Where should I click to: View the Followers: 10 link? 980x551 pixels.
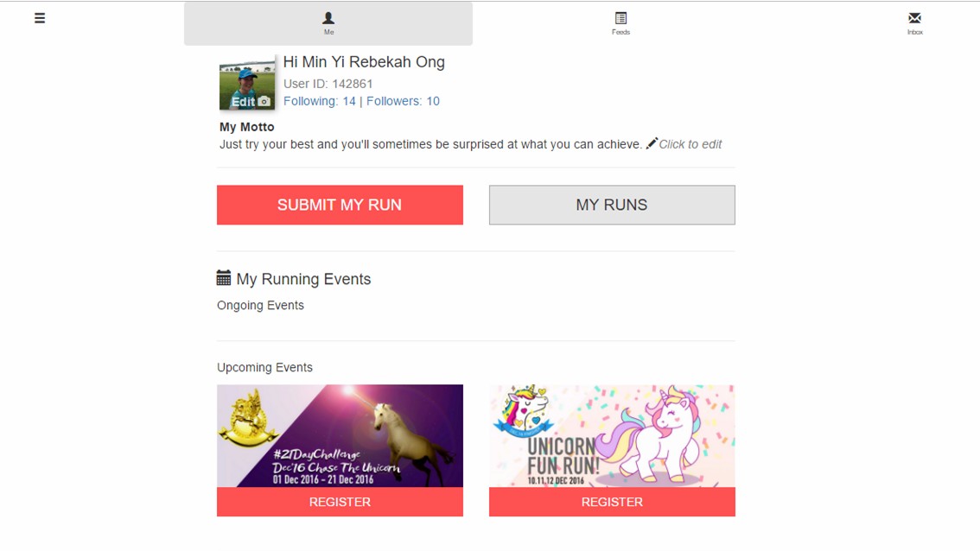tap(403, 101)
